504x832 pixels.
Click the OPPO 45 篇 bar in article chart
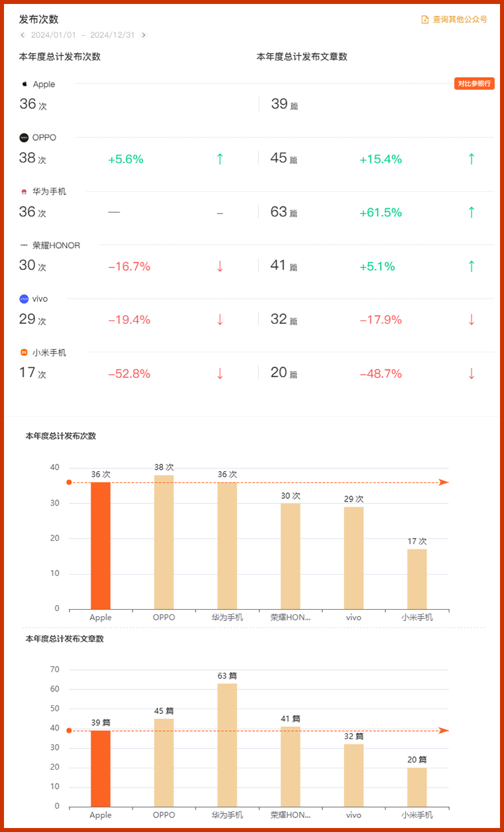tap(164, 763)
